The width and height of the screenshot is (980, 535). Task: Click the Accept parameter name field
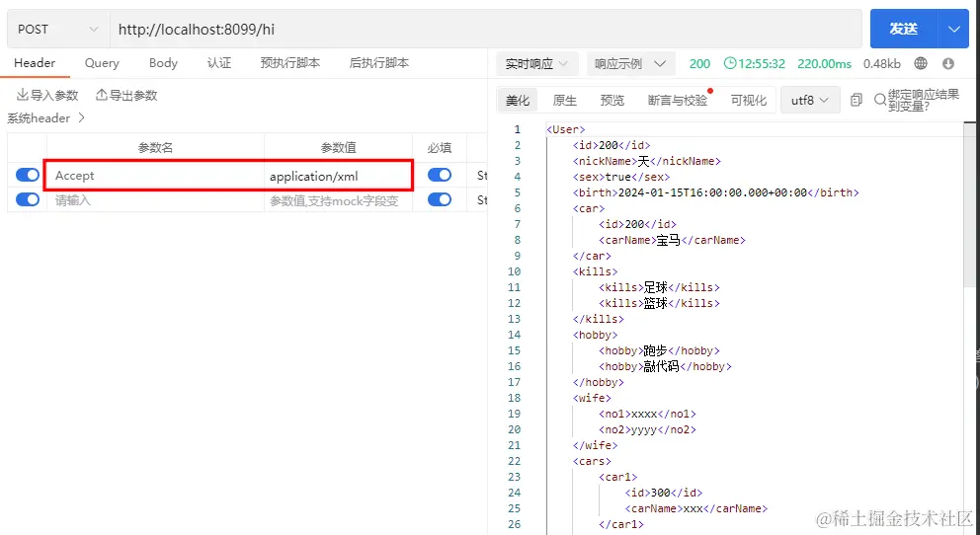point(155,176)
